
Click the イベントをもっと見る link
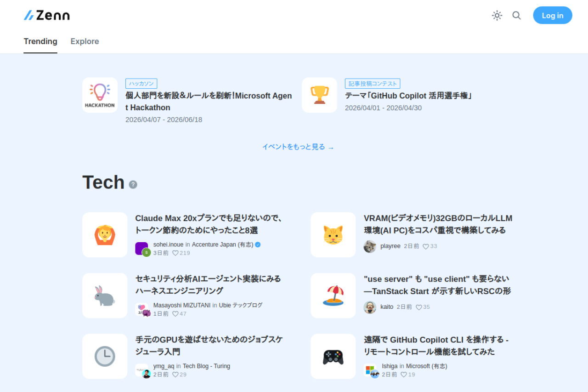click(x=298, y=147)
